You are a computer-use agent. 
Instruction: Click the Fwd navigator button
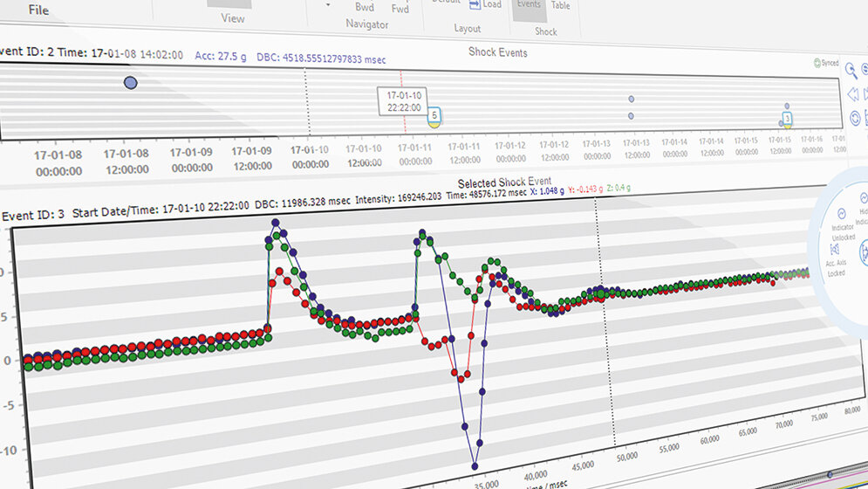pyautogui.click(x=400, y=8)
